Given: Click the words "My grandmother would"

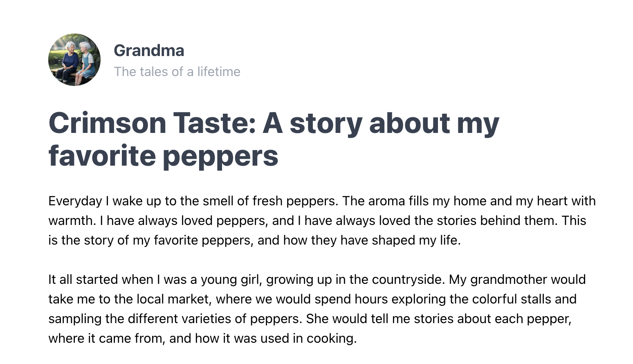Looking at the screenshot, I should pos(517,279).
